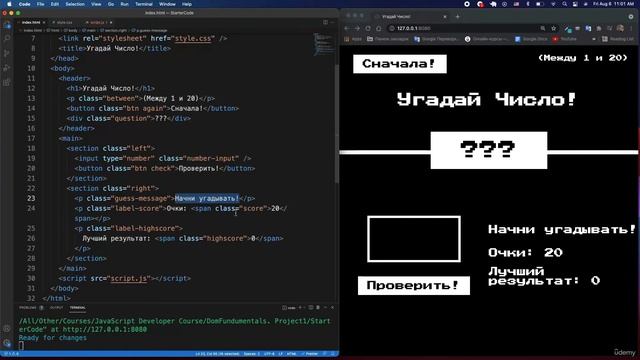Open Source Control in the activity bar
Viewport: 640px width, 360px height.
point(7,53)
